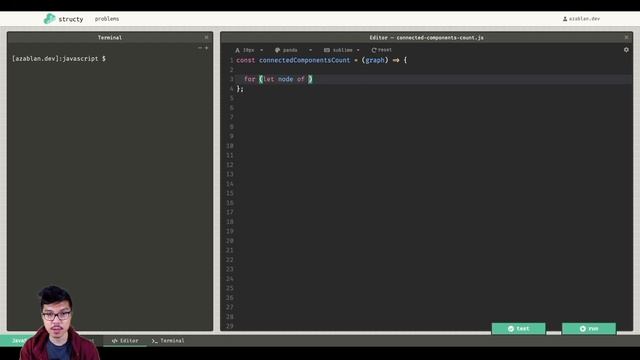Increase terminal font size with plus
The image size is (640, 360).
click(x=206, y=48)
